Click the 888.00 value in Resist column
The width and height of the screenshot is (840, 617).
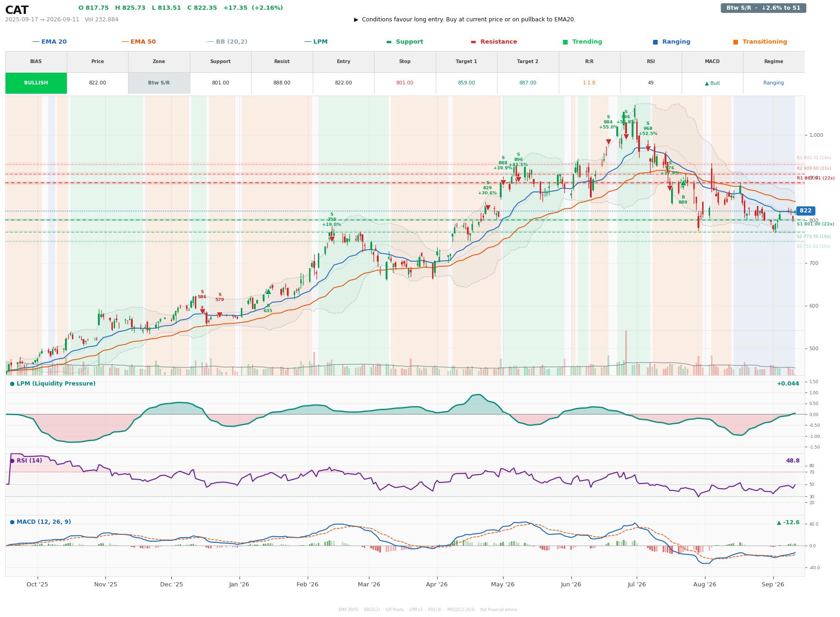click(x=282, y=83)
